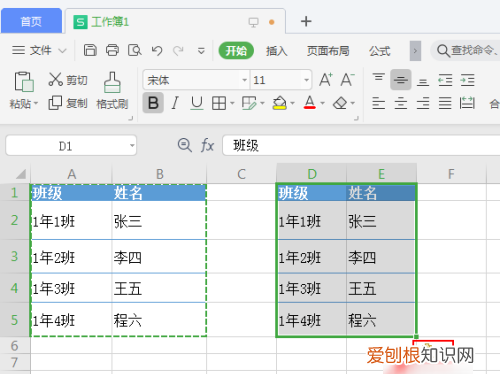Click the Name Box showing D1
Viewport: 500px width, 374px height.
pos(71,145)
